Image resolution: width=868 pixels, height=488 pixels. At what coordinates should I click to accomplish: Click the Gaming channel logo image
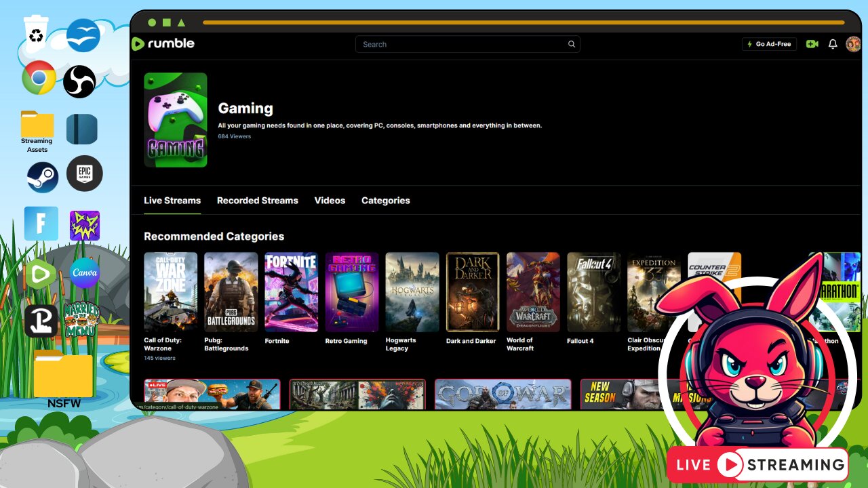[x=176, y=120]
